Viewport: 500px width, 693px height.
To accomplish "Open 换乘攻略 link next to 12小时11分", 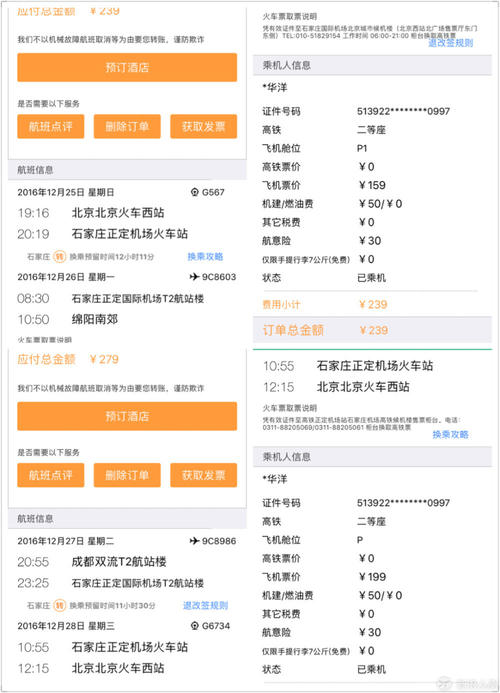I will pos(205,256).
